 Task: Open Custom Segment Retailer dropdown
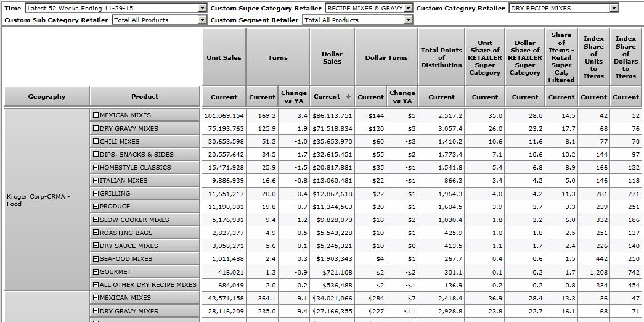coord(408,20)
